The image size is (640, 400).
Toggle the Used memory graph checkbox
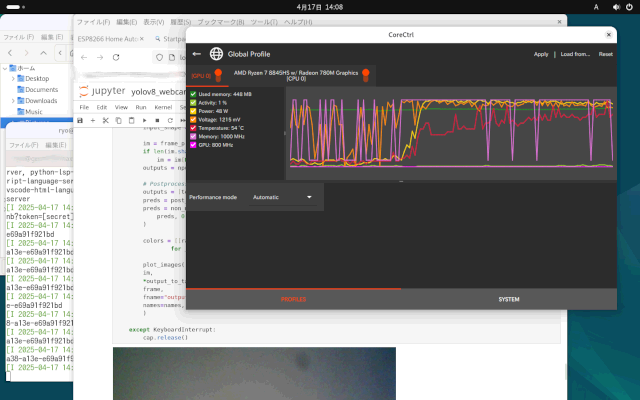click(193, 94)
